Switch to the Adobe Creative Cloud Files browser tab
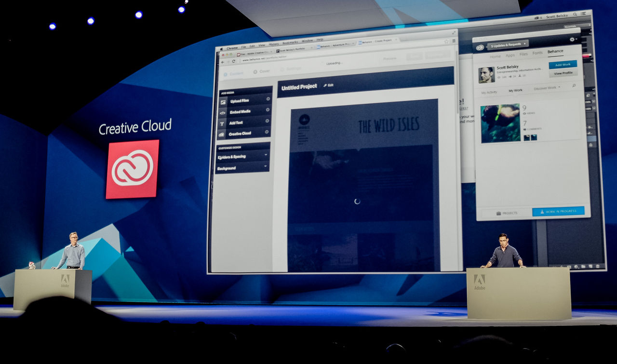This screenshot has width=617, height=364. pos(255,54)
